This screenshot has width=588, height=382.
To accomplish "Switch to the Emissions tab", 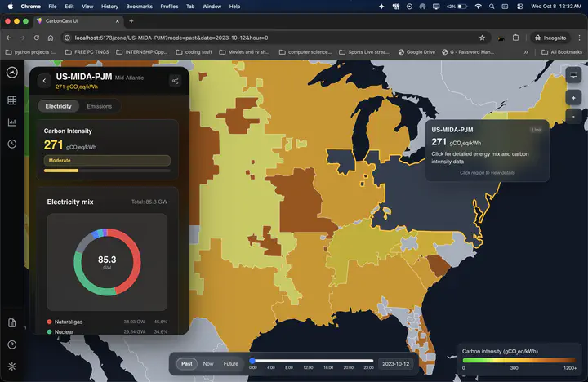I will pyautogui.click(x=100, y=106).
